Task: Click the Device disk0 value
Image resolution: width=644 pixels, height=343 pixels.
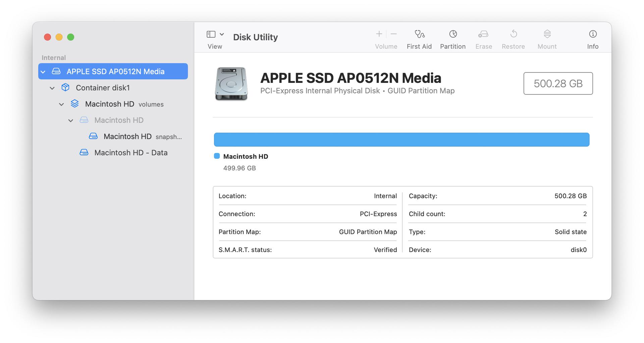Action: pyautogui.click(x=579, y=250)
